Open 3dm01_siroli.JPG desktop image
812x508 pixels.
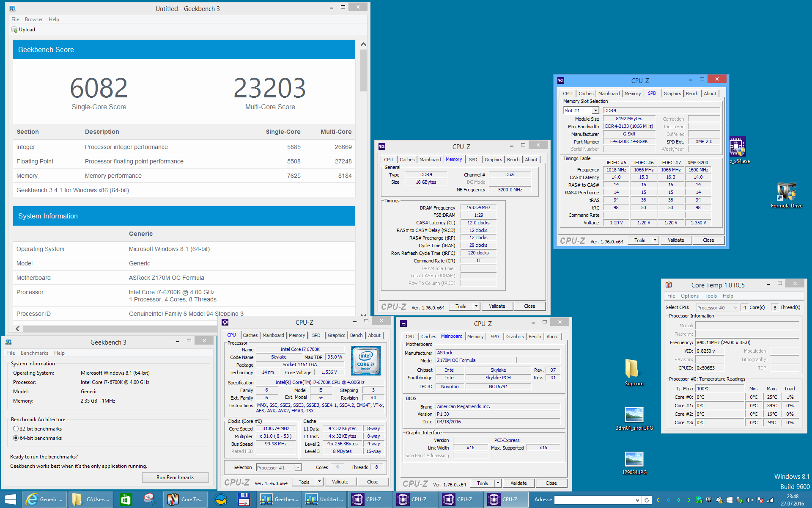coord(634,419)
